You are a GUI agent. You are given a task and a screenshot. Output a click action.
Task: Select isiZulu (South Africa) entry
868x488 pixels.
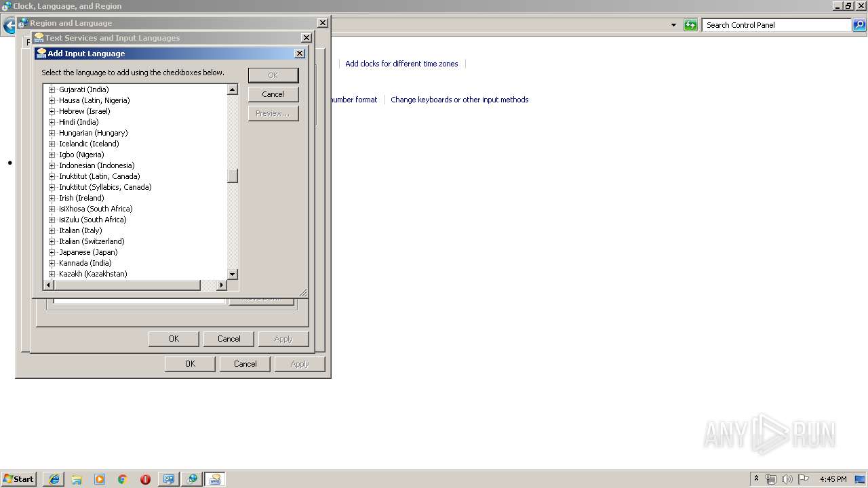[93, 220]
